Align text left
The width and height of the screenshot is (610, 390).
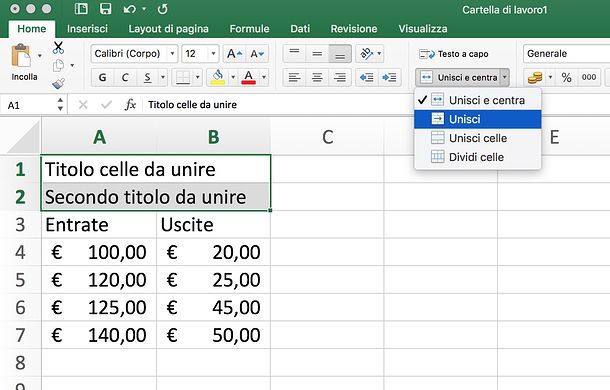click(x=294, y=77)
